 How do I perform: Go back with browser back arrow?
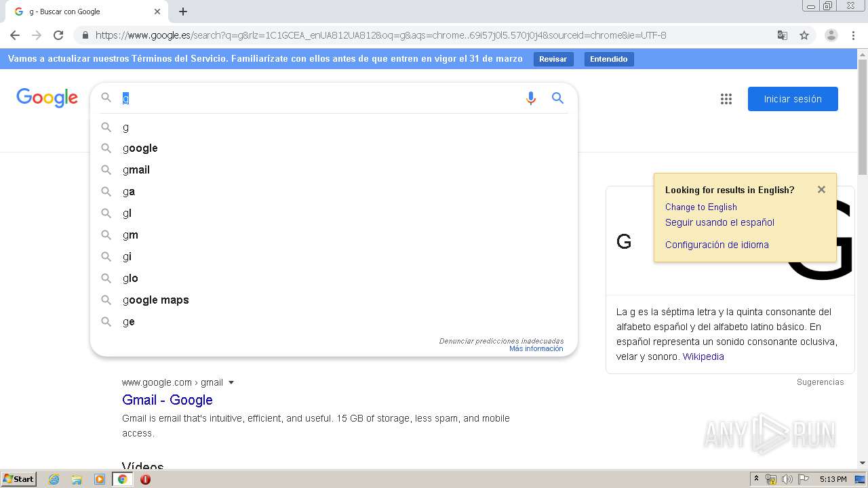(15, 35)
